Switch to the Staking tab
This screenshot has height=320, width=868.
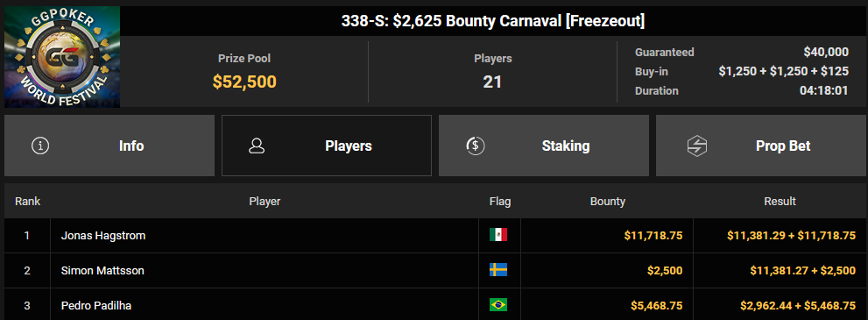click(x=544, y=146)
